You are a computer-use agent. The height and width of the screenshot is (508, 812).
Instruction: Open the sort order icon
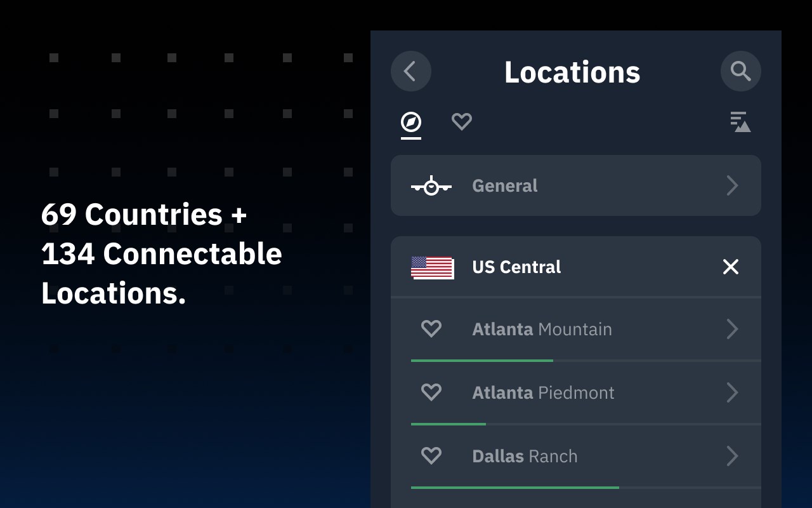click(x=740, y=122)
